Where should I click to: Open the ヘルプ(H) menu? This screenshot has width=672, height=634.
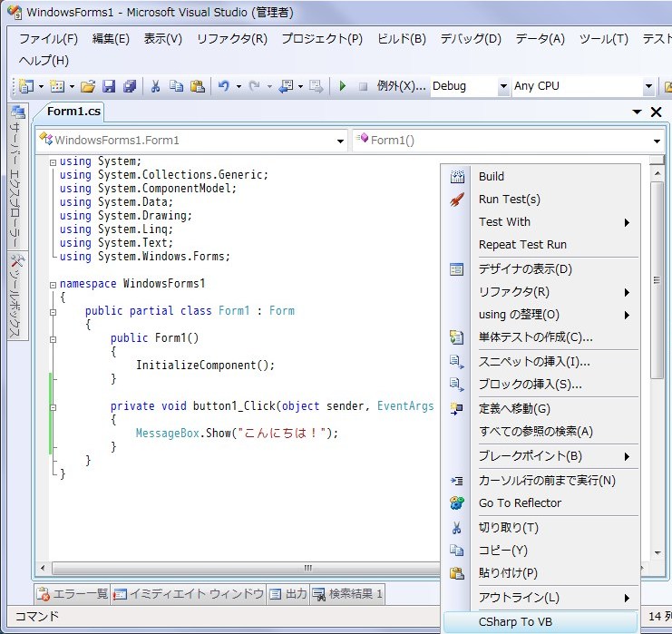tap(44, 61)
